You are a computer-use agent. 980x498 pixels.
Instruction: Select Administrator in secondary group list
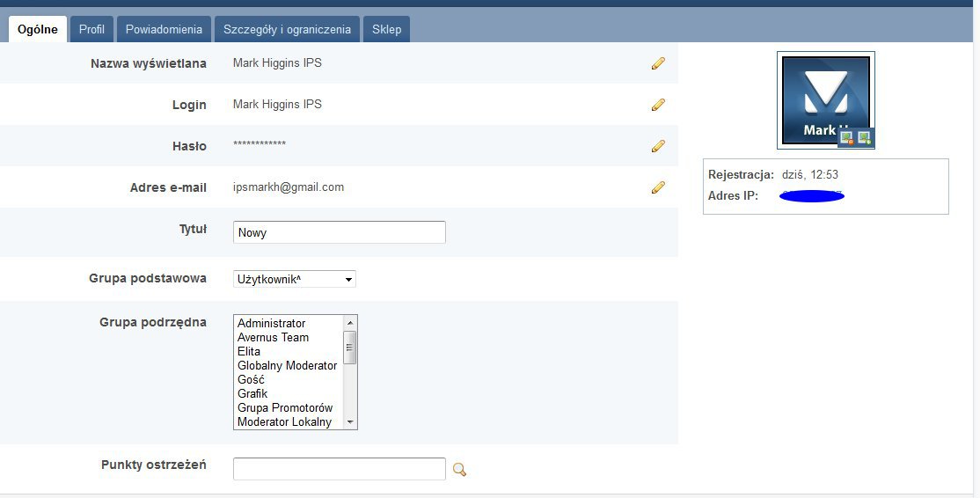(x=272, y=323)
